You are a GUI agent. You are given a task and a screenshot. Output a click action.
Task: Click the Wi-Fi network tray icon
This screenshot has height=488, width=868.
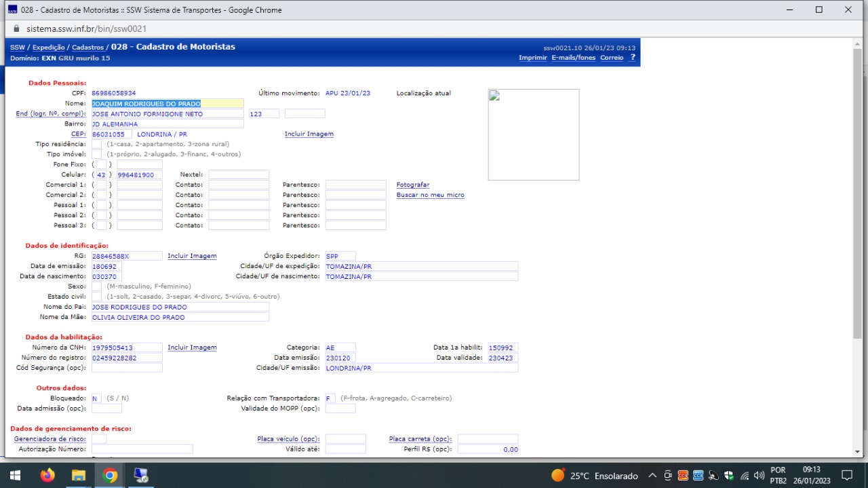[x=745, y=476]
